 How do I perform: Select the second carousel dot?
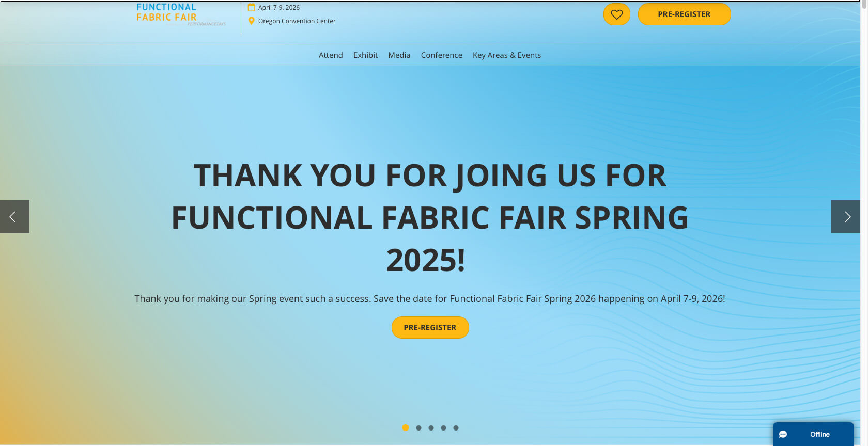pyautogui.click(x=419, y=428)
